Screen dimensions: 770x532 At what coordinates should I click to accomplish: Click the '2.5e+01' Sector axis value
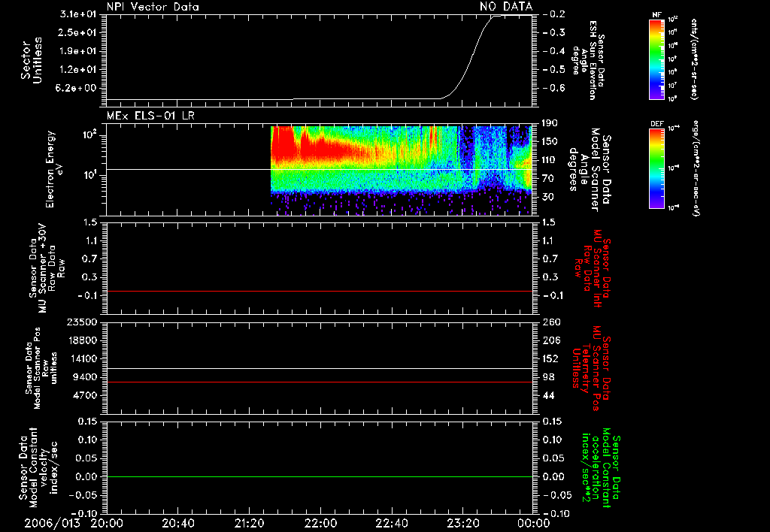(x=78, y=32)
